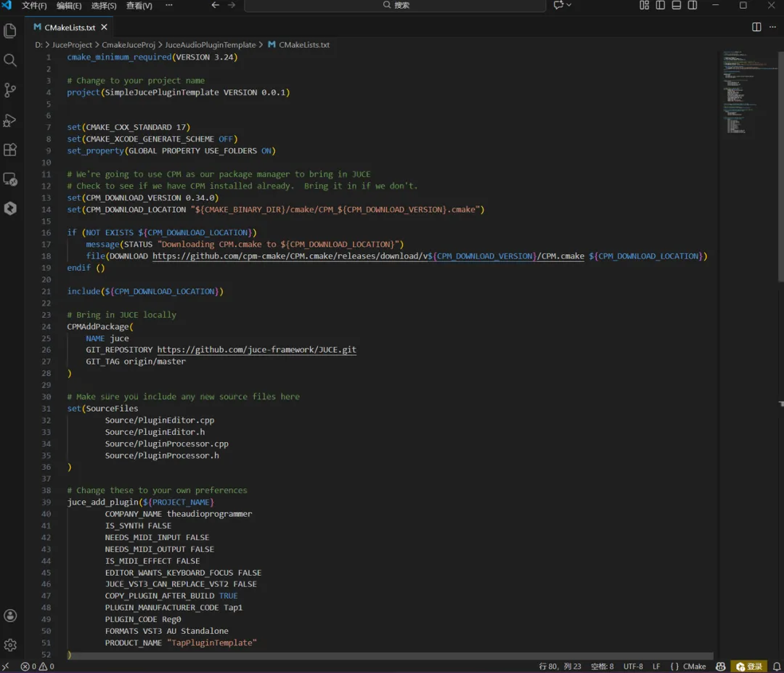Open the Remote Explorer view
Image resolution: width=784 pixels, height=673 pixels.
coord(10,179)
